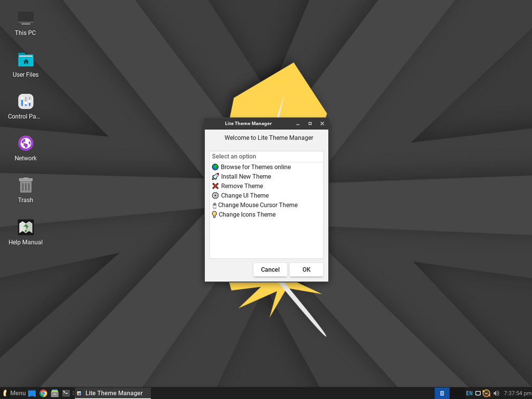Viewport: 532px width, 399px height.
Task: Launch Chrome from the taskbar
Action: pos(43,393)
